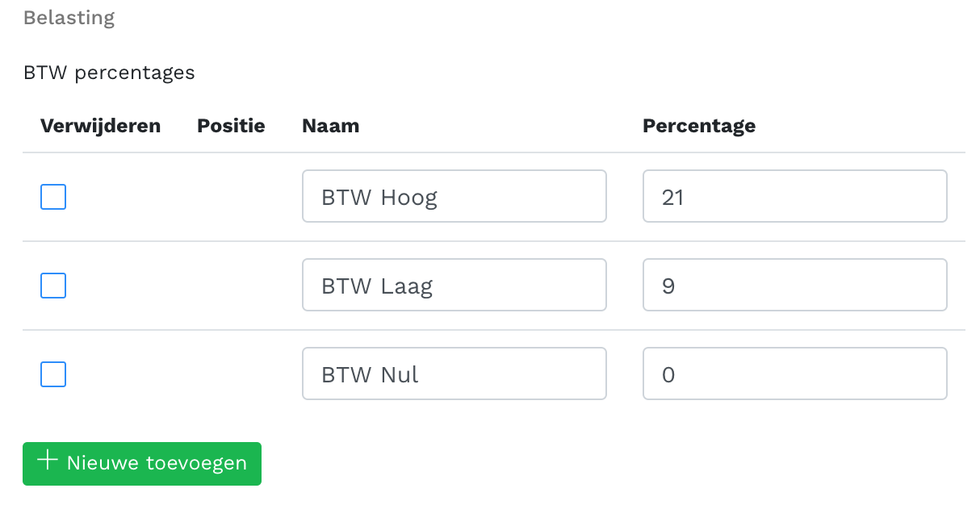
Task: Click the Percentage column header
Action: (699, 126)
